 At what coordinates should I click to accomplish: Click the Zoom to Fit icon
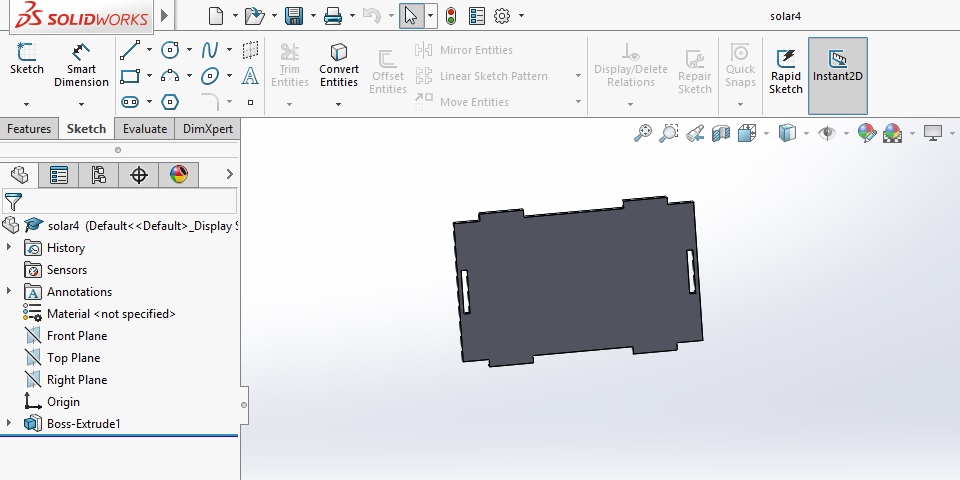[x=642, y=133]
